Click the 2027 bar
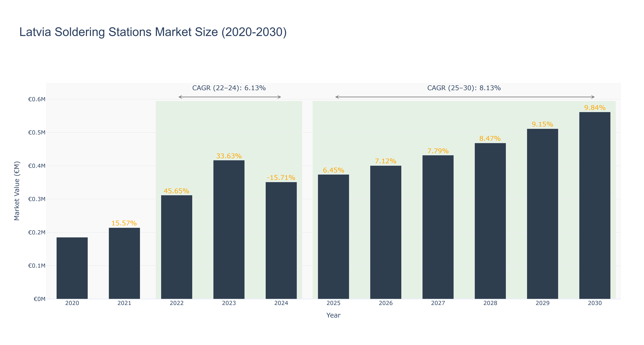Screen dimensions: 644x345 click(438, 227)
